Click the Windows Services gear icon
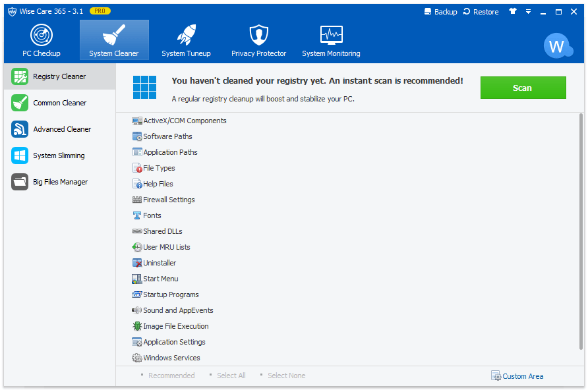This screenshot has height=390, width=588. click(x=137, y=358)
